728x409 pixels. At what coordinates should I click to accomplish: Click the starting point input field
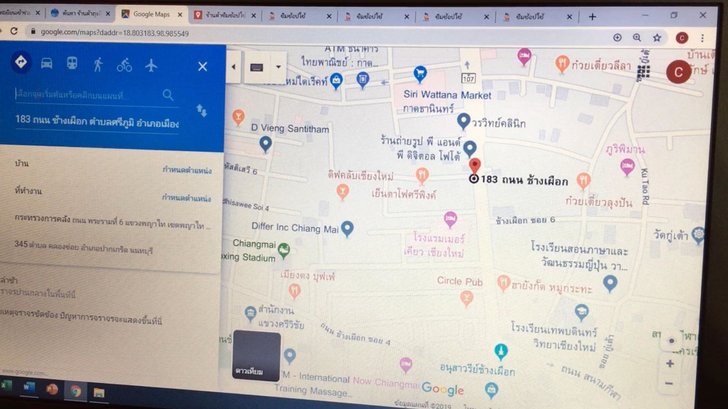(88, 95)
